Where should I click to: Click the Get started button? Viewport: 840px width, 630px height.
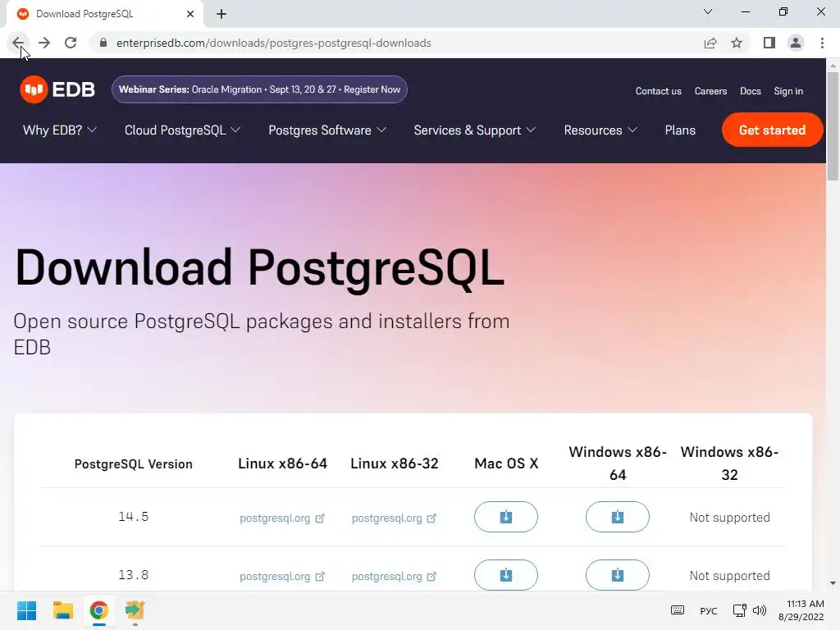(x=772, y=130)
